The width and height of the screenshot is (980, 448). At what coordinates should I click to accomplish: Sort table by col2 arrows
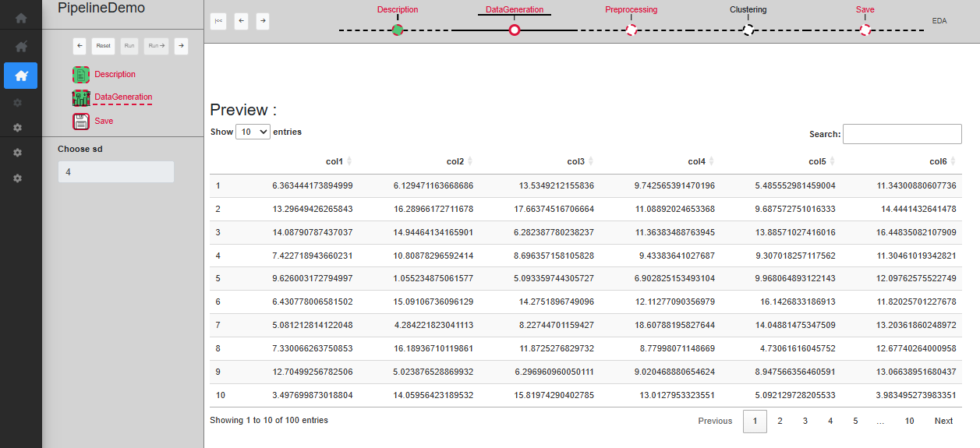coord(470,161)
